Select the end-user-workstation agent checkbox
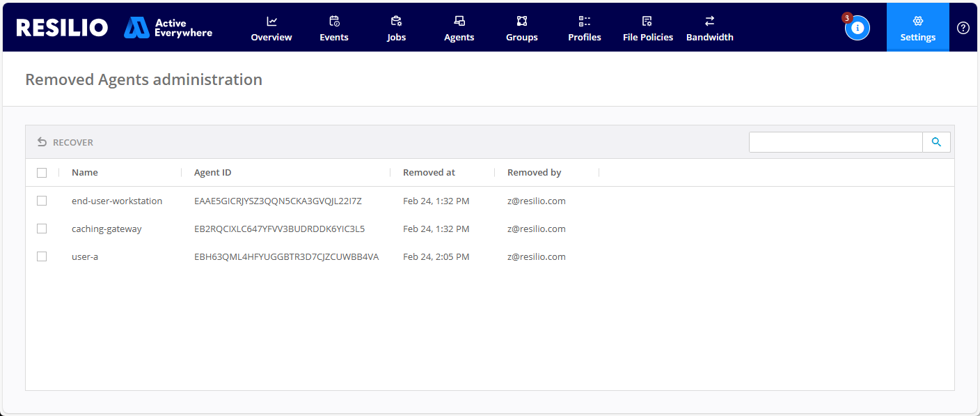This screenshot has height=416, width=980. click(42, 201)
